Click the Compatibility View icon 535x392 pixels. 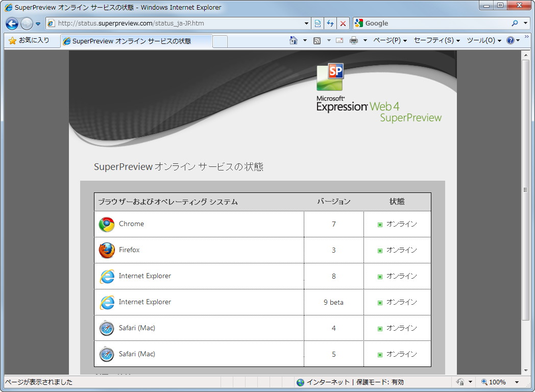pos(318,23)
